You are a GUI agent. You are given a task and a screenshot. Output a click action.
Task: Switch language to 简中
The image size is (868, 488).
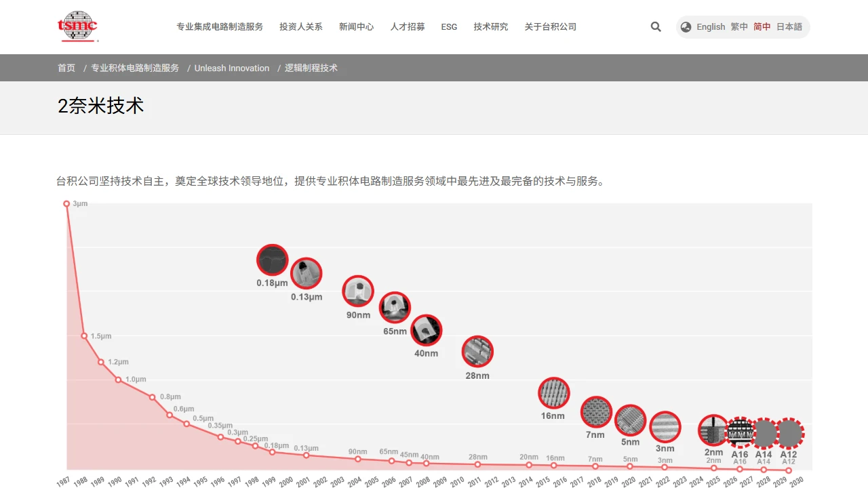coord(762,27)
